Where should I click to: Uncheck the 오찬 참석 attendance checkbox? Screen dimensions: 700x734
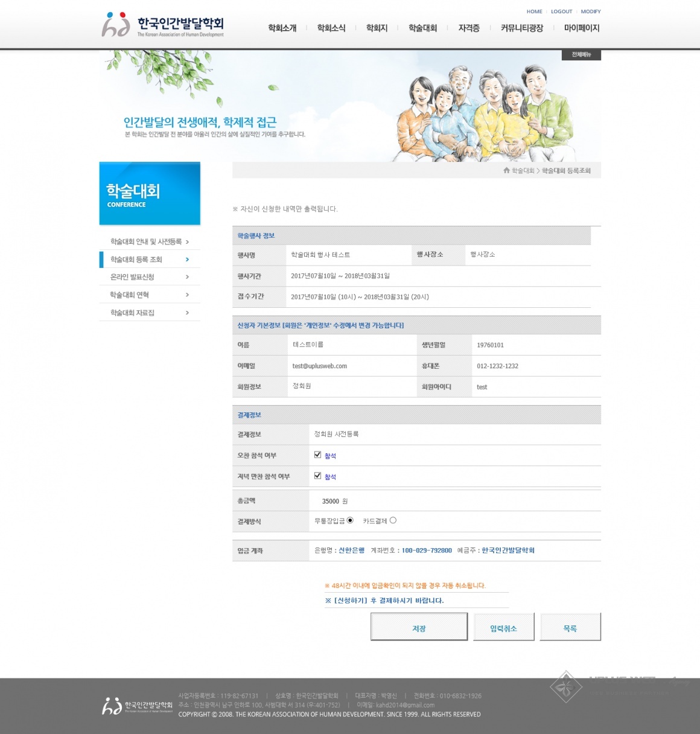tap(317, 455)
